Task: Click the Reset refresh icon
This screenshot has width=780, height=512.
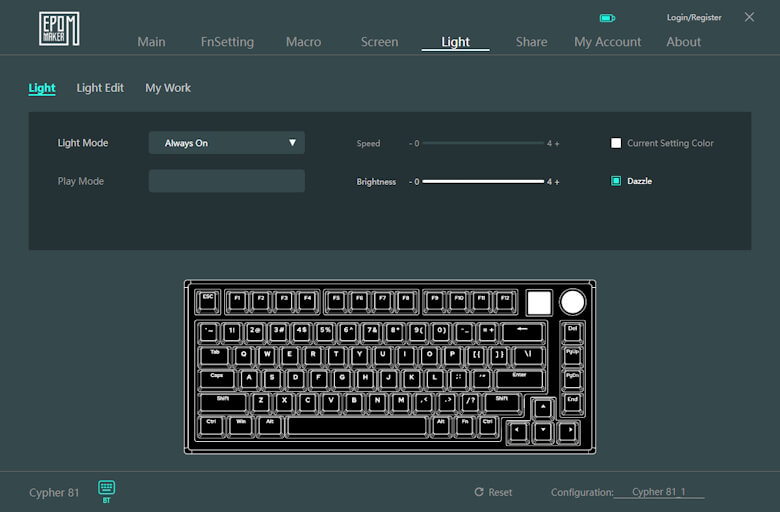Action: click(479, 492)
